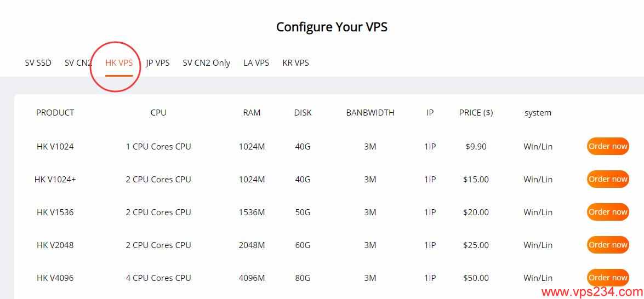Click the PRICE ($) column header
Screen dimensions: 644x299
pyautogui.click(x=476, y=113)
